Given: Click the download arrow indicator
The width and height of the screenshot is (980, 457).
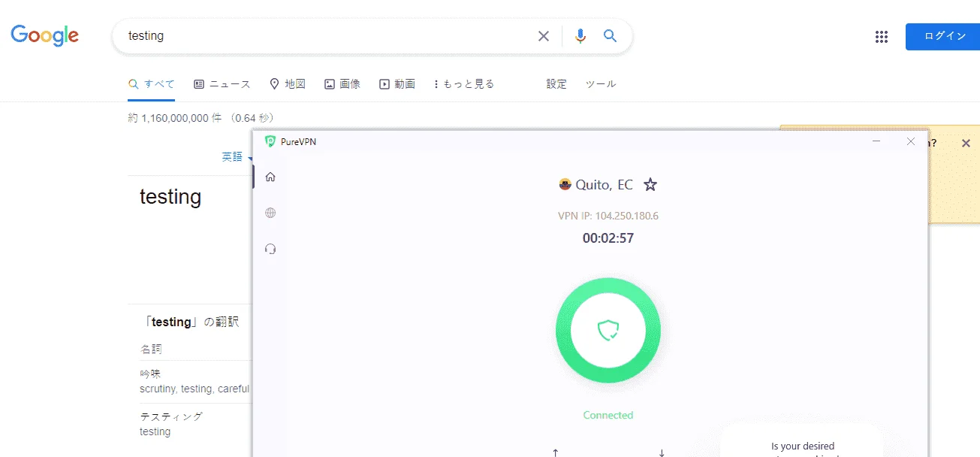Looking at the screenshot, I should (662, 452).
